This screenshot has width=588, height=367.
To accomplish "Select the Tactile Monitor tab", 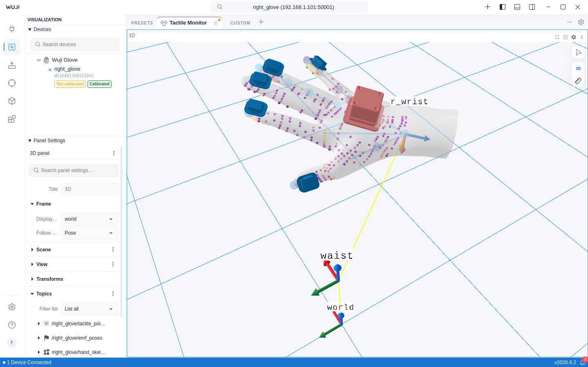I will pyautogui.click(x=189, y=23).
